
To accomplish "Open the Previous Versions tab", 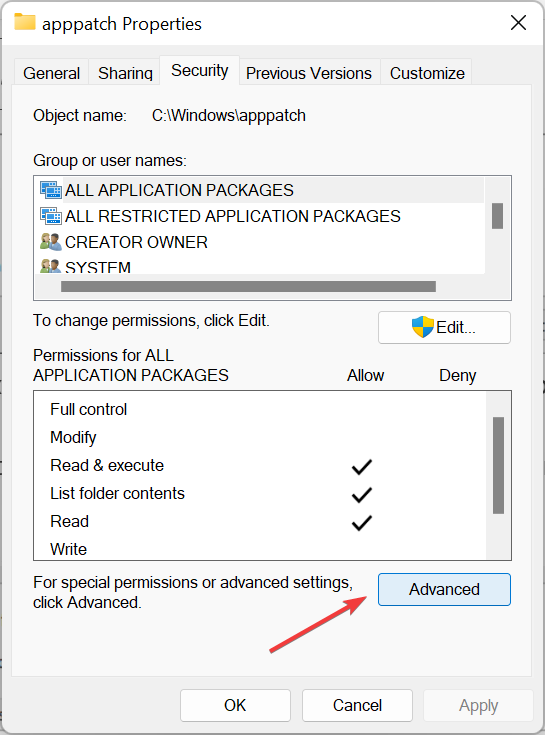I will (x=309, y=73).
